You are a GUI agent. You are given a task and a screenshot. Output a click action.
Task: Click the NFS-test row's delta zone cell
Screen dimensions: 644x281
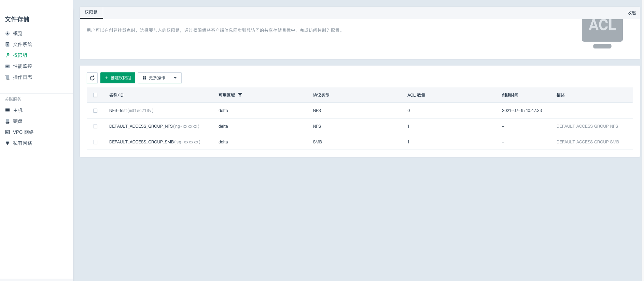pos(223,111)
